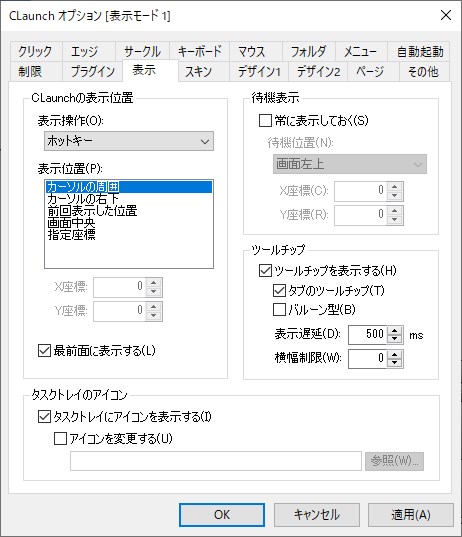
Task: Increase the 表示遅延 value with up arrow
Action: click(395, 330)
